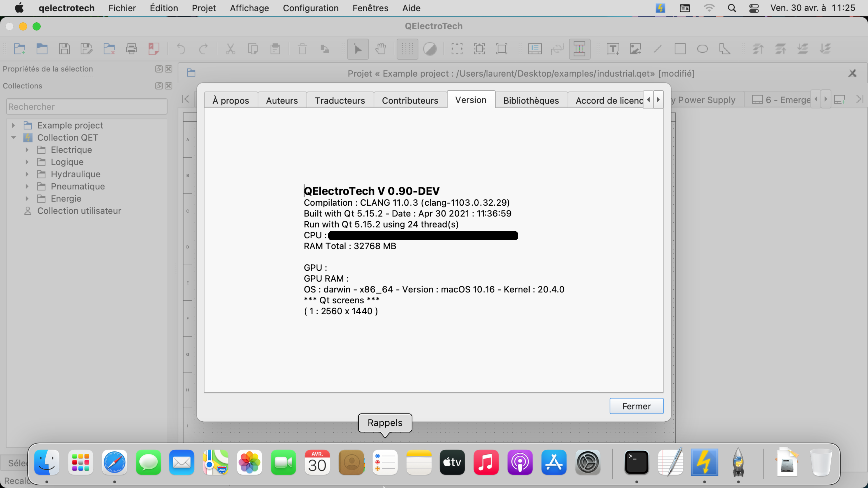
Task: Export to PDF with the red document icon
Action: click(154, 49)
